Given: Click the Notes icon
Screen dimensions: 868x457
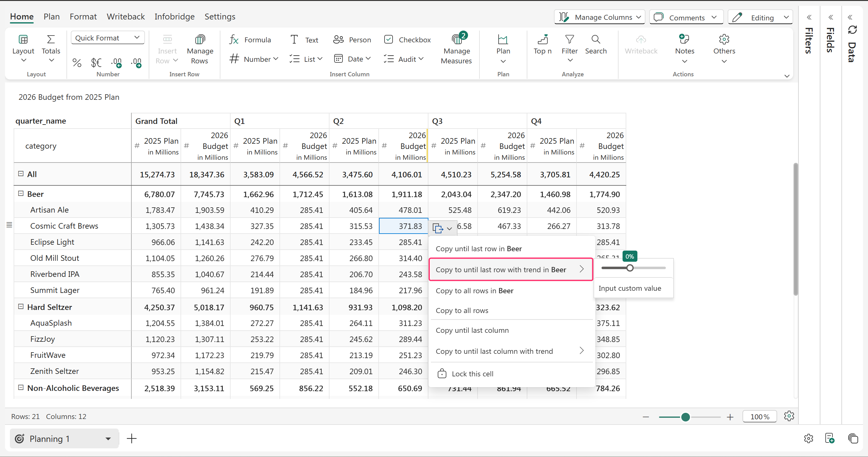Looking at the screenshot, I should click(x=684, y=40).
